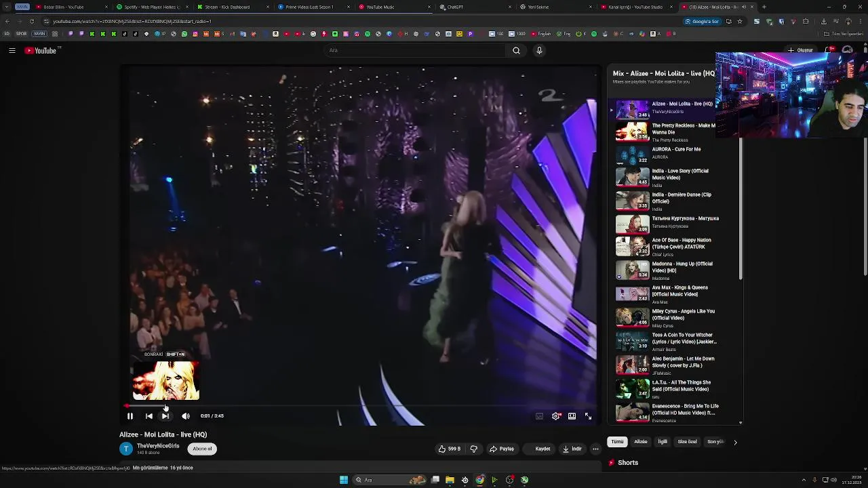Download video with İndir button
The width and height of the screenshot is (868, 488).
(572, 449)
